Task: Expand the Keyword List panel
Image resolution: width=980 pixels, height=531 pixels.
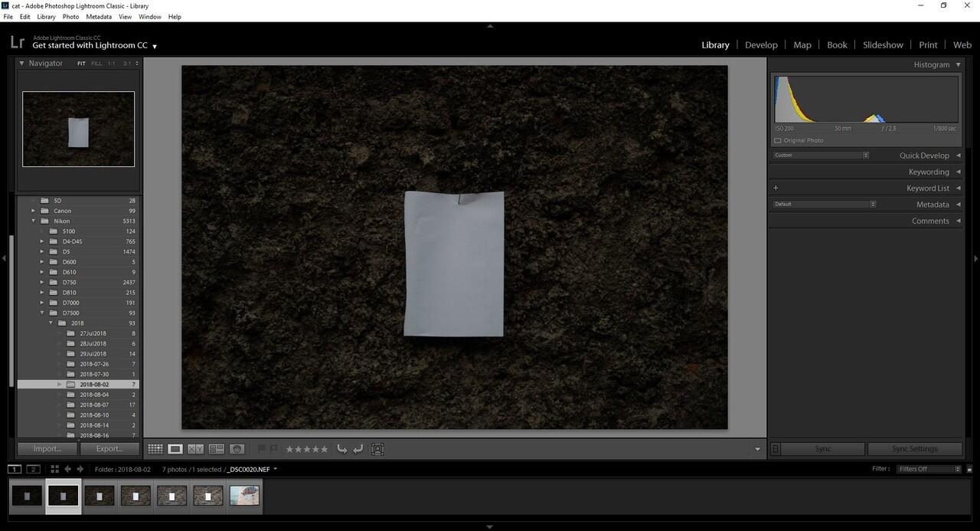Action: pyautogui.click(x=958, y=188)
